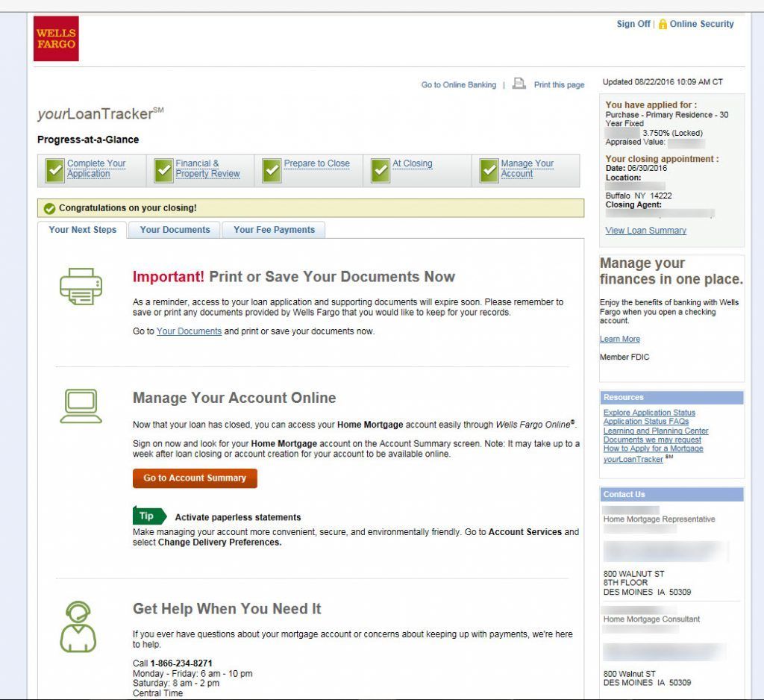Click the green laptop icon
The image size is (764, 700).
pyautogui.click(x=81, y=406)
